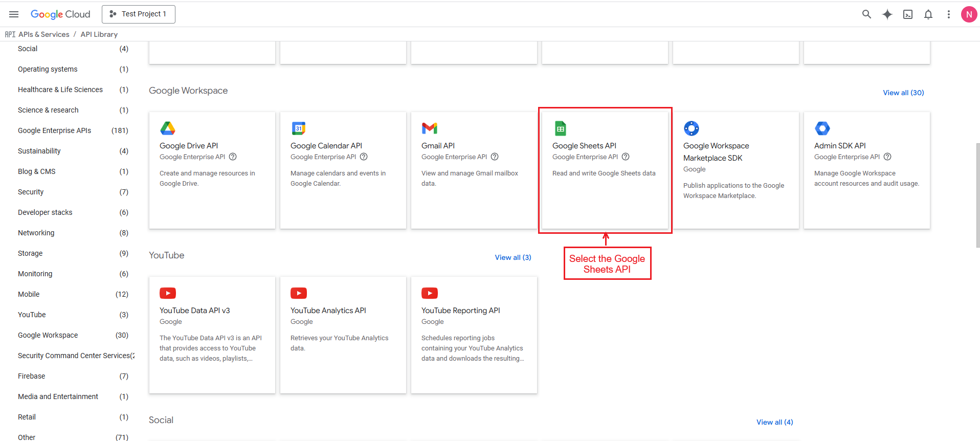View all 3 YouTube APIs
980x441 pixels.
click(x=513, y=257)
